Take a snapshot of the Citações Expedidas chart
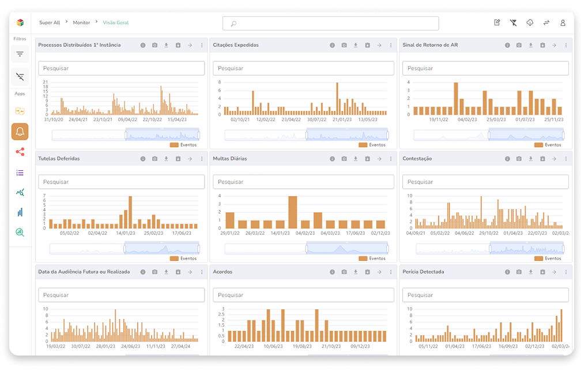Viewport: 588px width, 374px height. (344, 45)
